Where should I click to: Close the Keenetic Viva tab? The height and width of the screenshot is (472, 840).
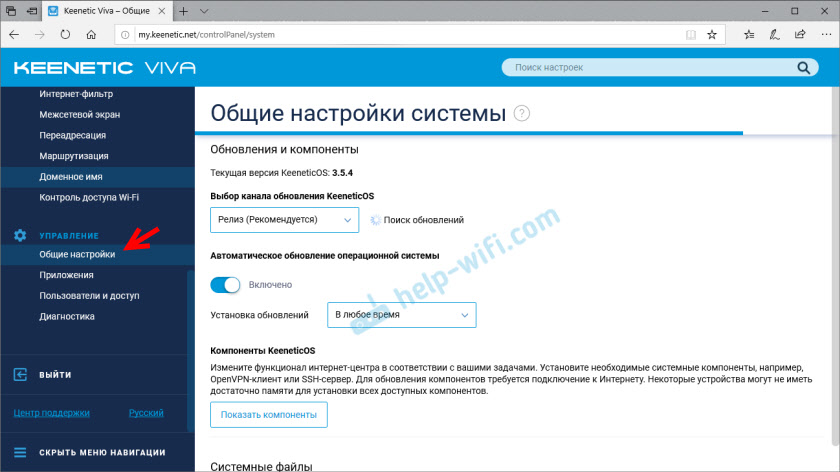(161, 11)
